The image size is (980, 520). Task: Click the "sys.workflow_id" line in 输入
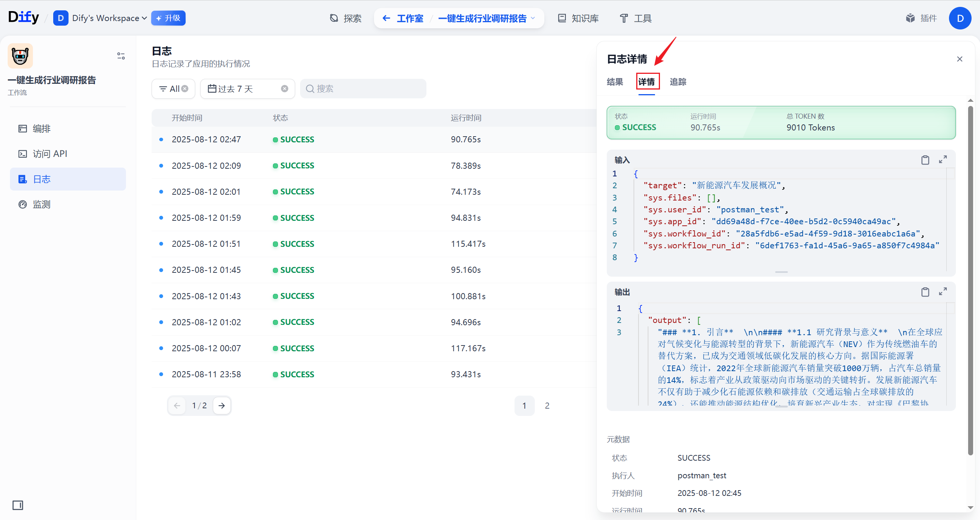(x=784, y=233)
